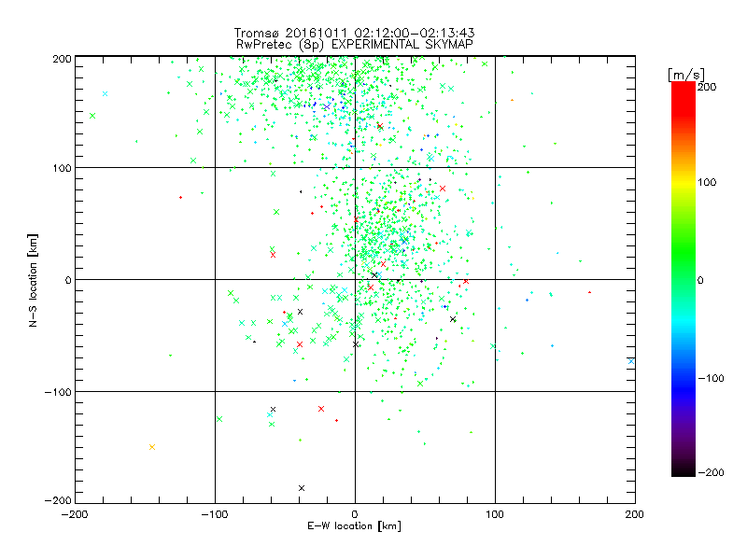The height and width of the screenshot is (560, 747).
Task: Click the 'N-S location [km]' axis label
Action: point(33,280)
